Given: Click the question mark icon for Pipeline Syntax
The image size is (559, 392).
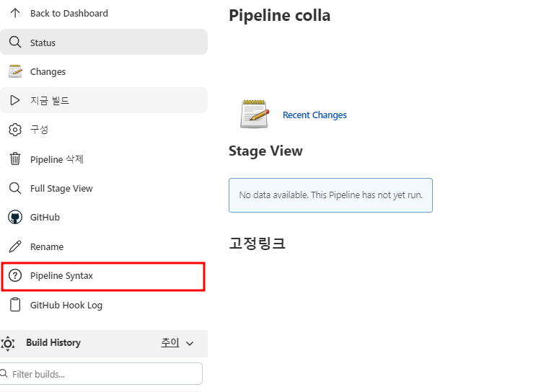Looking at the screenshot, I should coord(15,275).
